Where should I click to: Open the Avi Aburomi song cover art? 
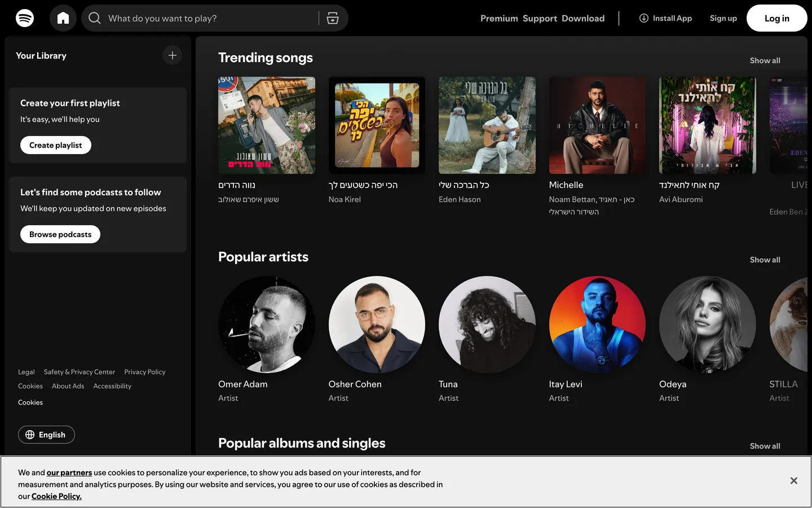(708, 125)
